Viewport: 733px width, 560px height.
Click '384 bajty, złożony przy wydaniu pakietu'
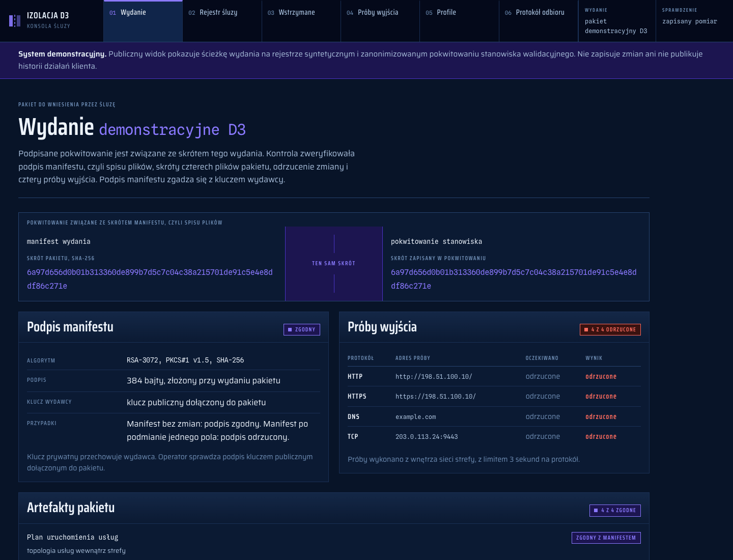tap(204, 381)
